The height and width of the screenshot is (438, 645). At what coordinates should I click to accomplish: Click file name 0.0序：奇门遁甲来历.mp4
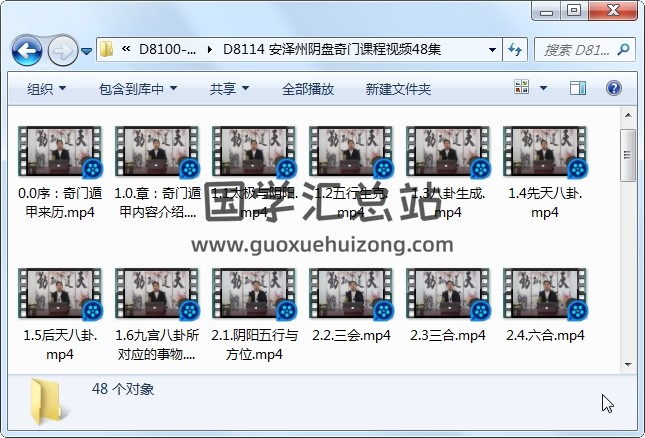tap(60, 202)
